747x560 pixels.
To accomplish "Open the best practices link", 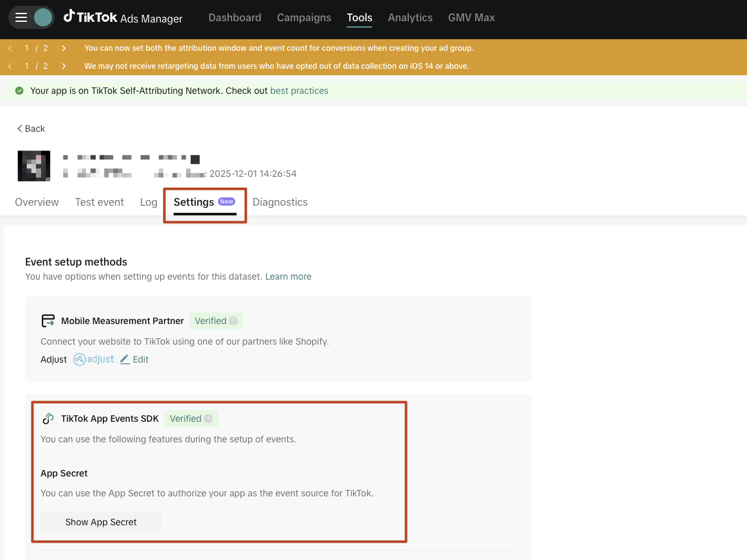I will 299,91.
